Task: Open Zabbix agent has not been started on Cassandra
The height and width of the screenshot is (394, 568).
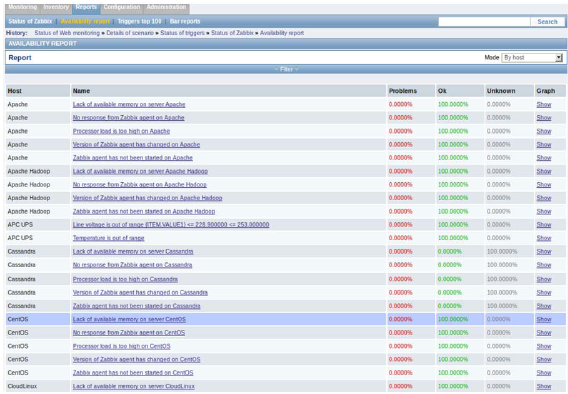Action: click(x=137, y=306)
